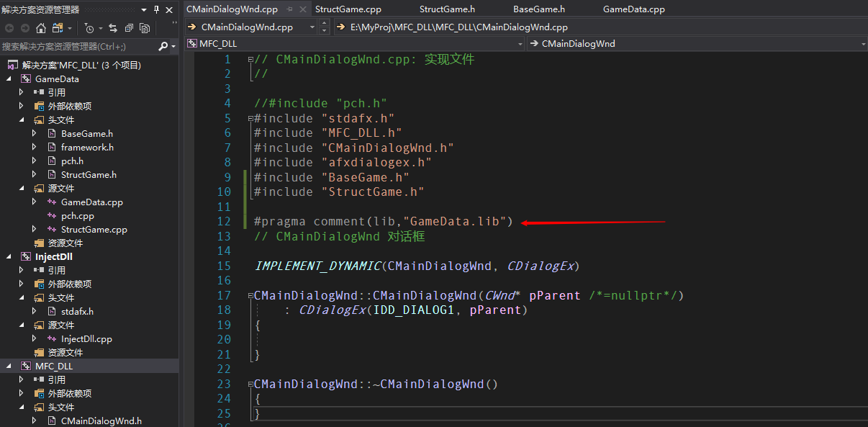Show all files icon in Solution Explorer
This screenshot has width=868, height=427.
[145, 28]
